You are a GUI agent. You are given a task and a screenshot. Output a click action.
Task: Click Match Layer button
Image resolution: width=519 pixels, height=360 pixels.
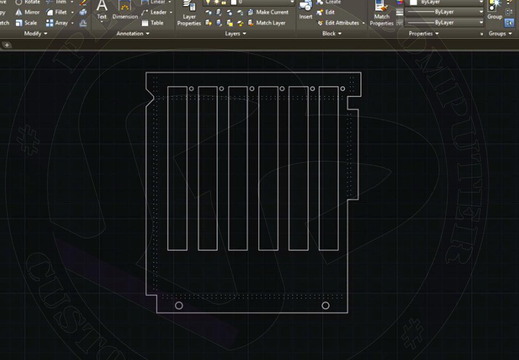tap(267, 23)
